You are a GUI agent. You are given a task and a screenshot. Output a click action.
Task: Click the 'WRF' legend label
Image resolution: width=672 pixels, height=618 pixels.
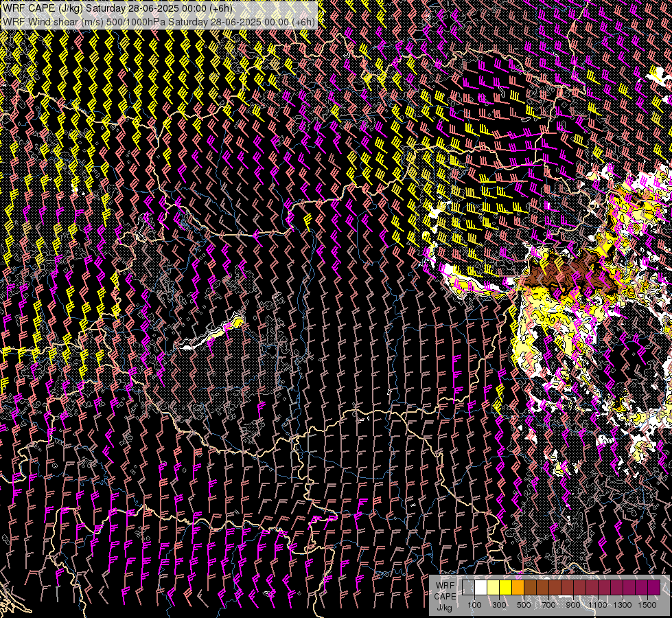coord(445,586)
